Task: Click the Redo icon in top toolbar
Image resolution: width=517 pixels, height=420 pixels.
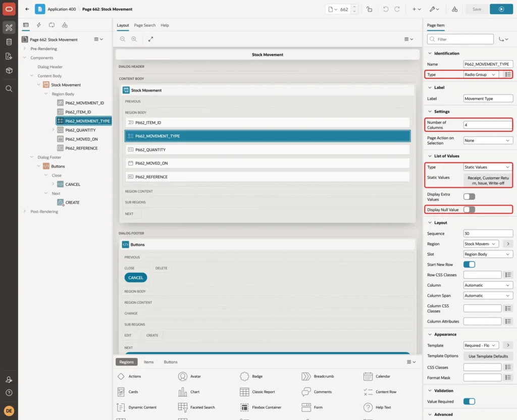Action: click(x=397, y=9)
